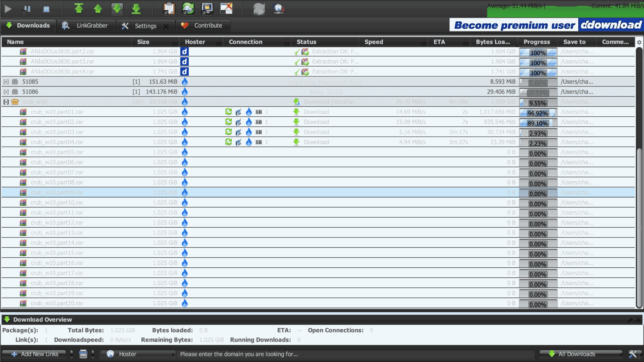The width and height of the screenshot is (644, 362).
Task: Expand the 51086 package
Action: [x=6, y=92]
